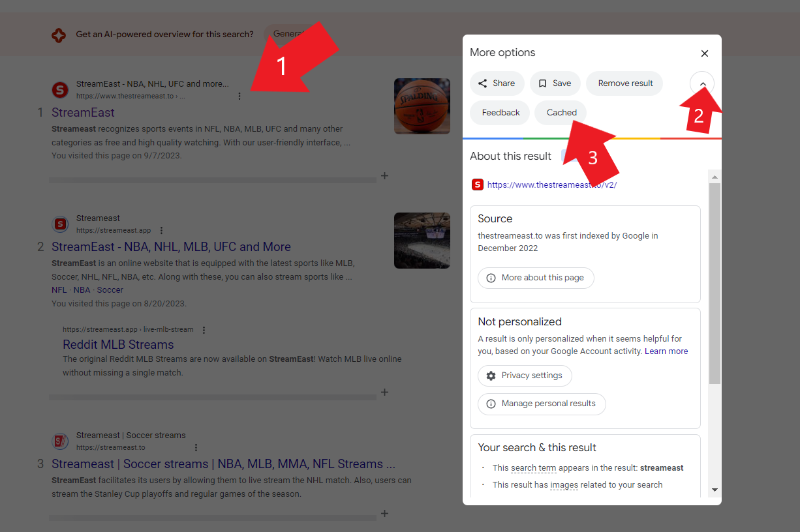Click the StreamEast favicon on the first result
Image resolution: width=800 pixels, height=532 pixels.
(x=60, y=90)
